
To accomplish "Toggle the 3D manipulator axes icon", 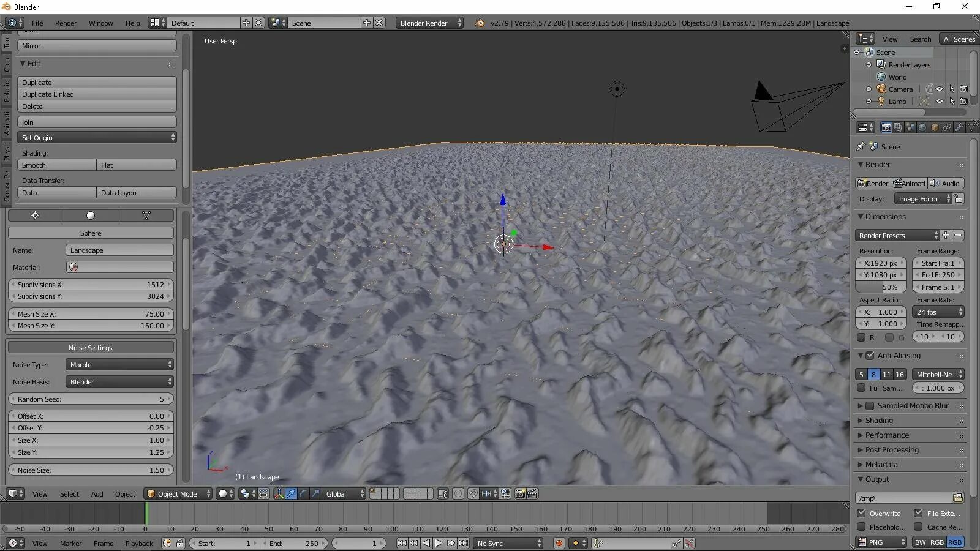I will (279, 493).
